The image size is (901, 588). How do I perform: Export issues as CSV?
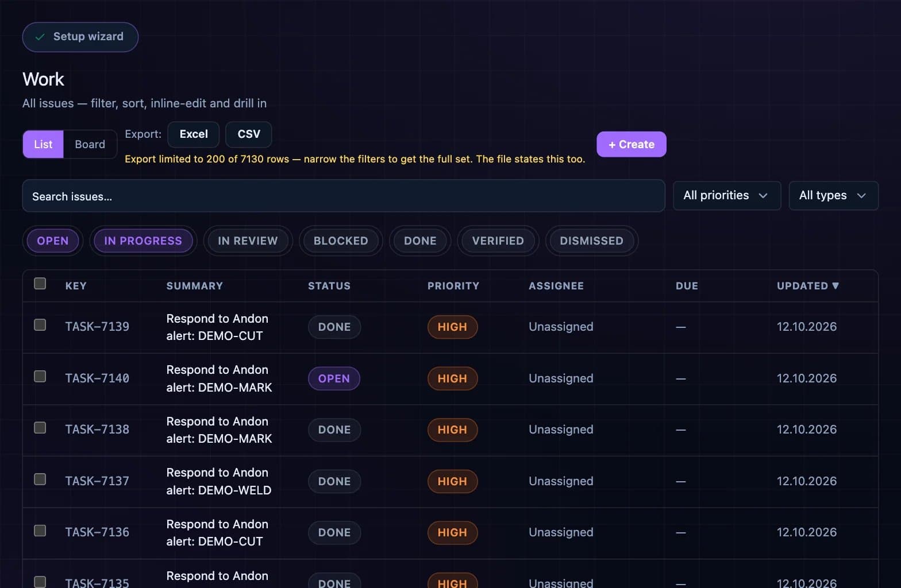click(249, 134)
